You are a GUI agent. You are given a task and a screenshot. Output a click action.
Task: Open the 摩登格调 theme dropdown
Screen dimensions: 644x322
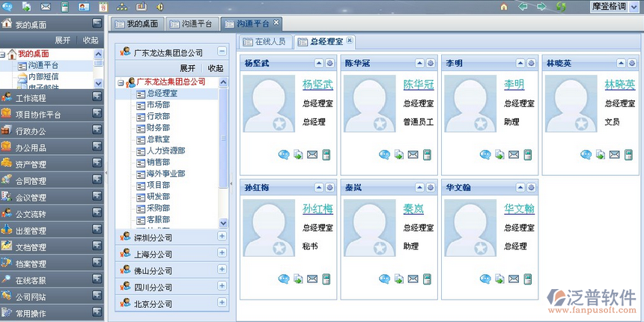pyautogui.click(x=635, y=7)
